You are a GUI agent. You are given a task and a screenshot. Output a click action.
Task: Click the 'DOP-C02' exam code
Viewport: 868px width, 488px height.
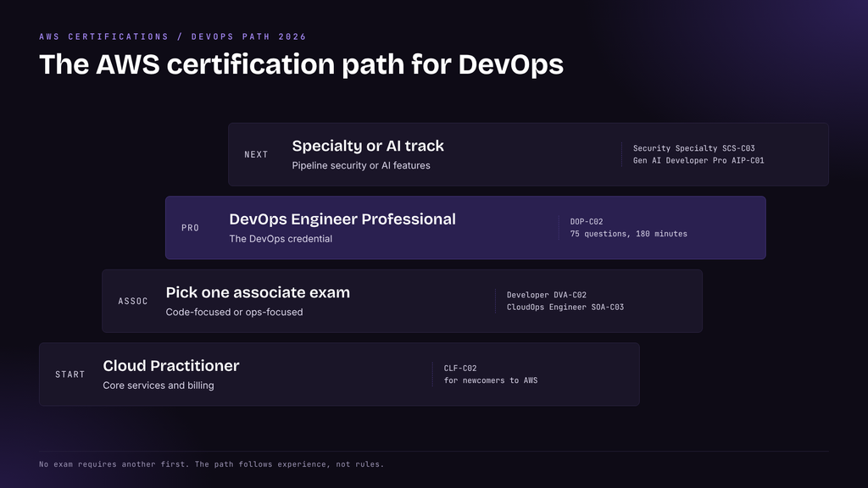click(x=587, y=221)
